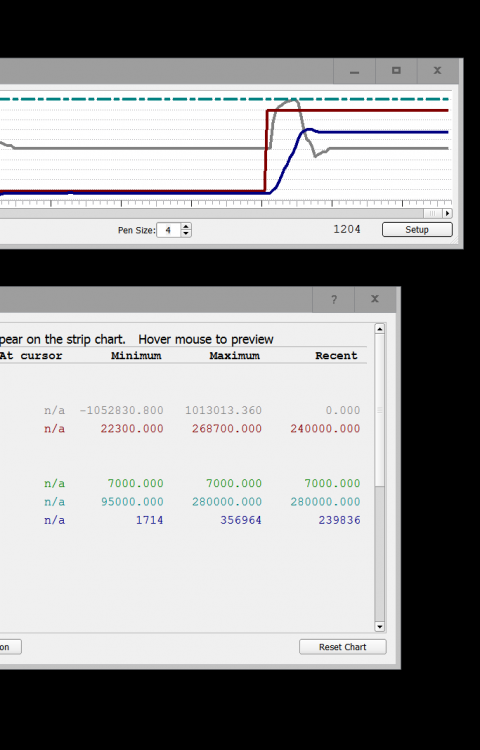Close the strip chart window
This screenshot has width=480, height=750.
coord(437,71)
